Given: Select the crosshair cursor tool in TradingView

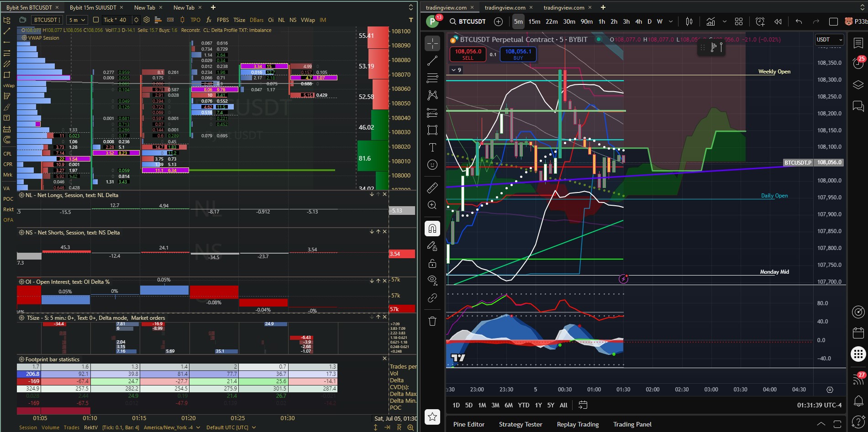Looking at the screenshot, I should 432,43.
